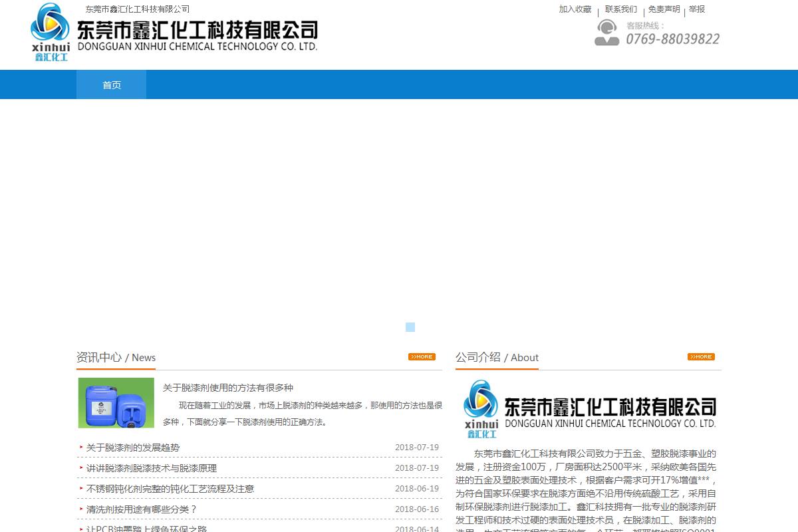
Task: Open news item 清洗剂按用途有哪些分类？
Action: (142, 509)
